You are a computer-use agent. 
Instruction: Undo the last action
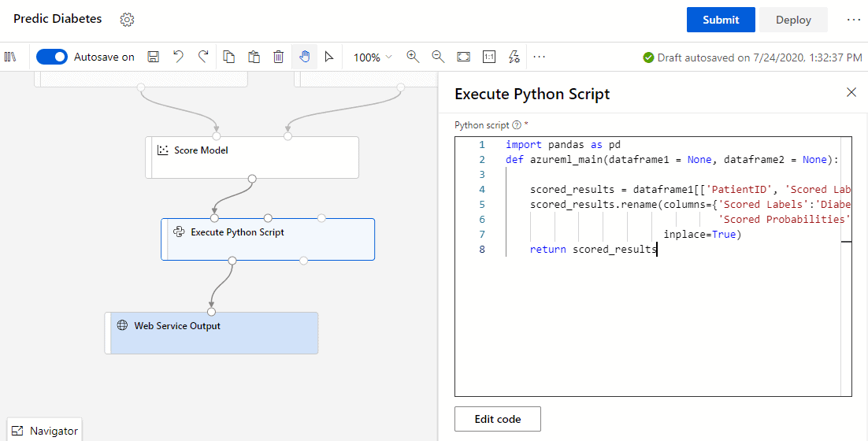click(178, 57)
